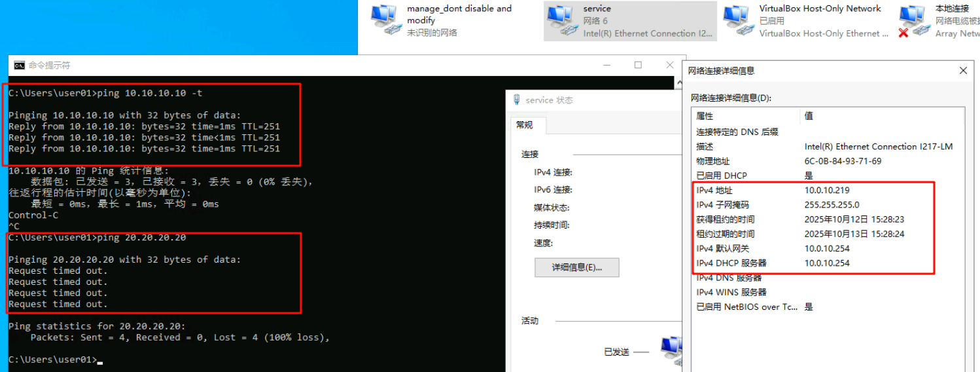
Task: Switch to the 常规 tab
Action: [525, 125]
